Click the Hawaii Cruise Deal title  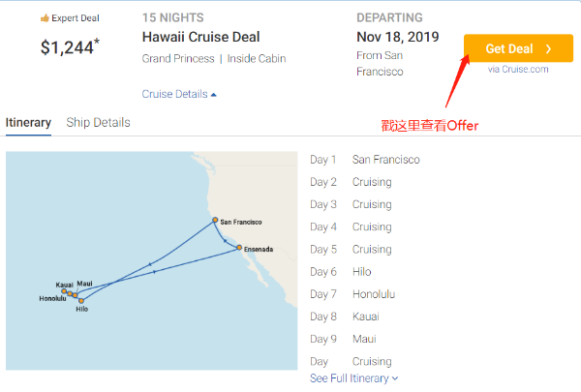tap(201, 37)
